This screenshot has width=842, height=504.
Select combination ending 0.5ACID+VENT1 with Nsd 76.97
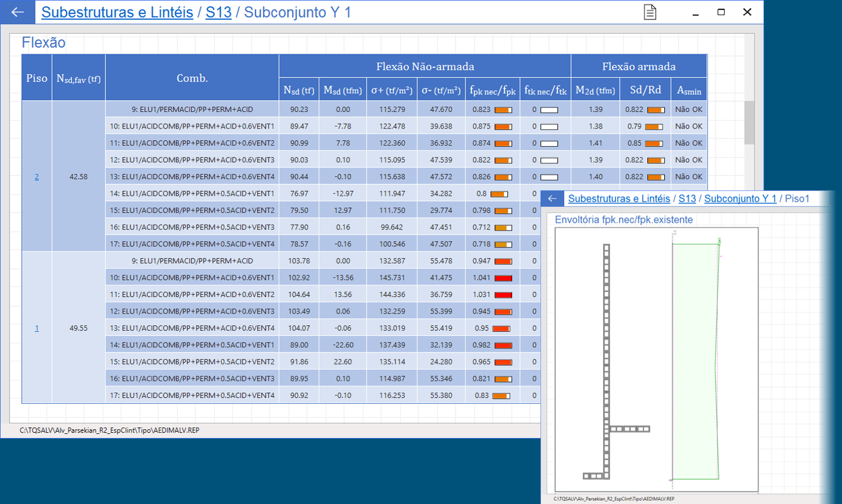click(192, 193)
